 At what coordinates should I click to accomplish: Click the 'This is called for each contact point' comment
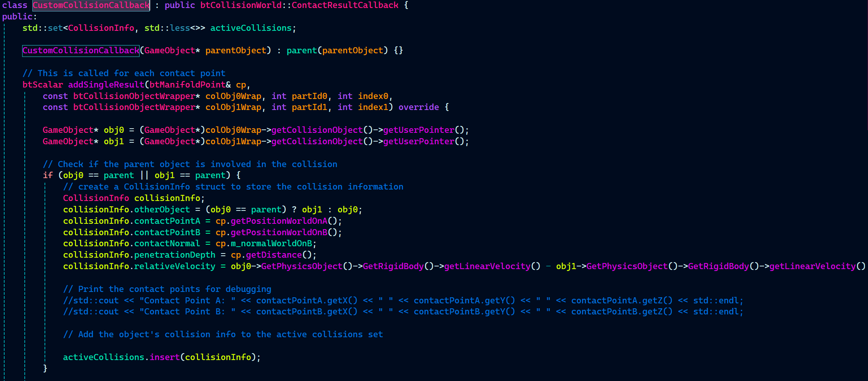[x=124, y=73]
